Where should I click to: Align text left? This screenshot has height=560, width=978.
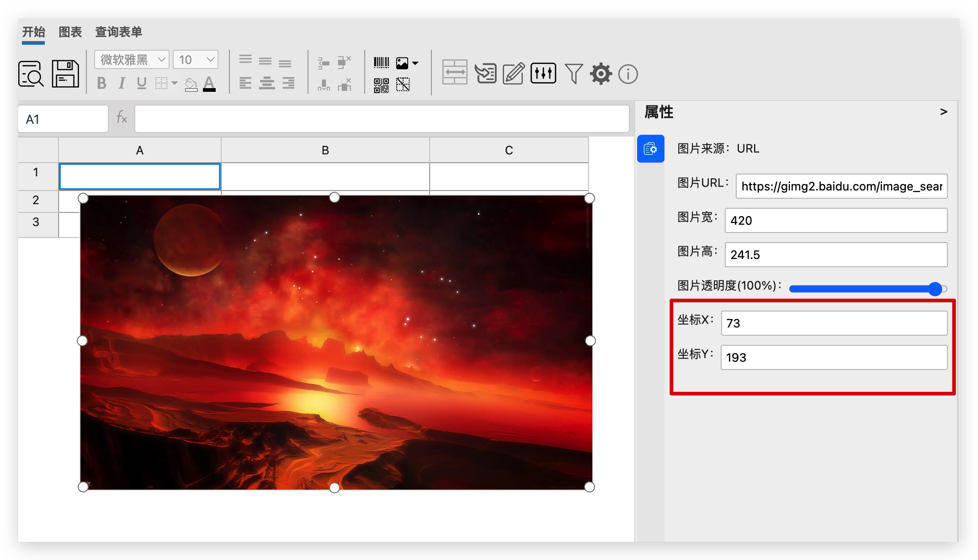click(245, 83)
